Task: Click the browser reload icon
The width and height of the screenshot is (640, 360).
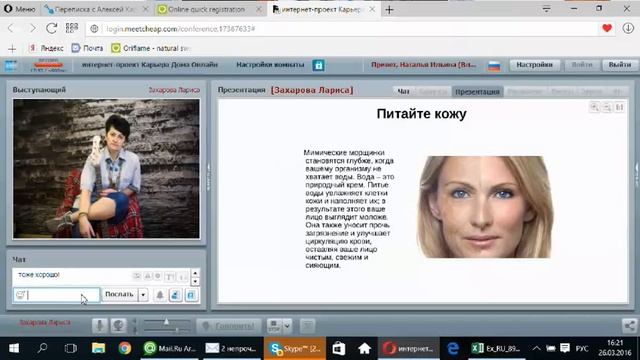Action: tap(51, 28)
